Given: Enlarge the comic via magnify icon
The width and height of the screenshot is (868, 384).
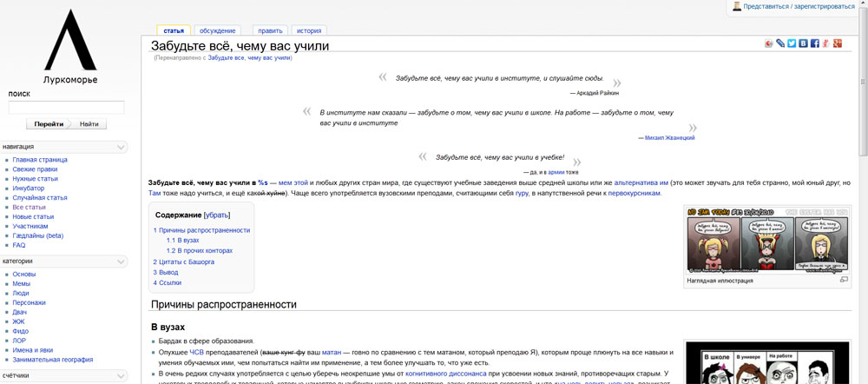Looking at the screenshot, I should [x=844, y=280].
